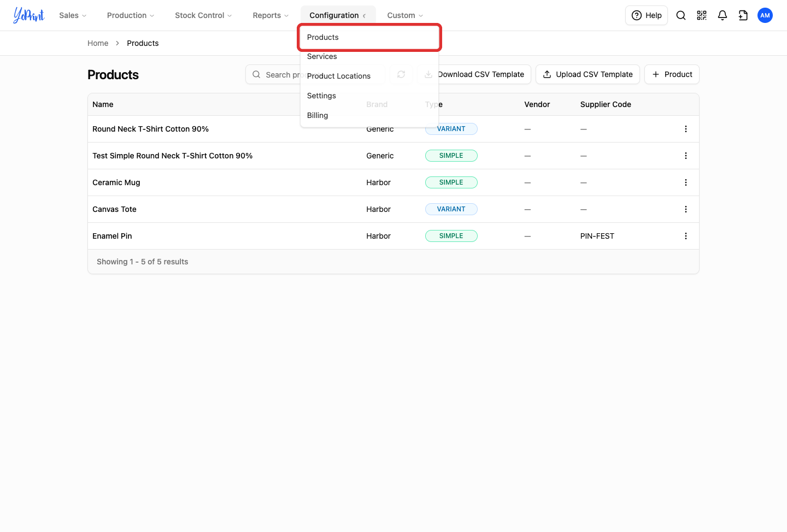This screenshot has width=787, height=532.
Task: Select Product Locations in the menu
Action: (x=369, y=76)
